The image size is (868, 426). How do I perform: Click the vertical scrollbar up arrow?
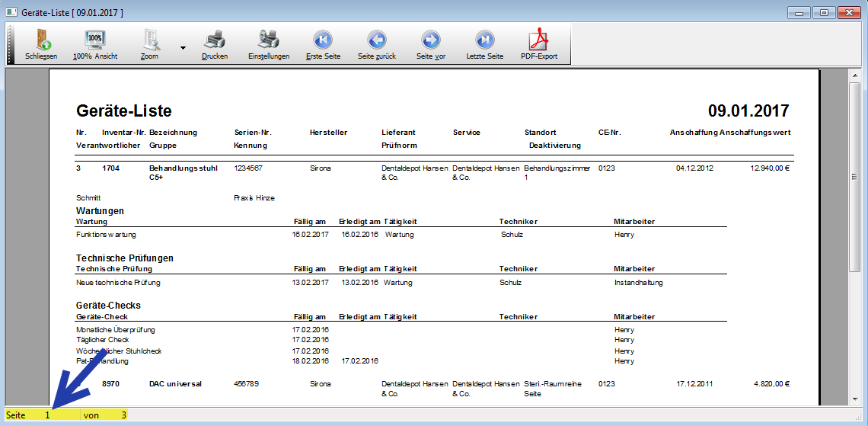pyautogui.click(x=854, y=75)
